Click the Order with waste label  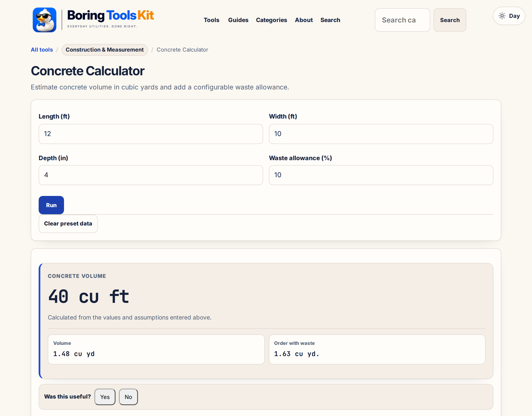point(294,343)
